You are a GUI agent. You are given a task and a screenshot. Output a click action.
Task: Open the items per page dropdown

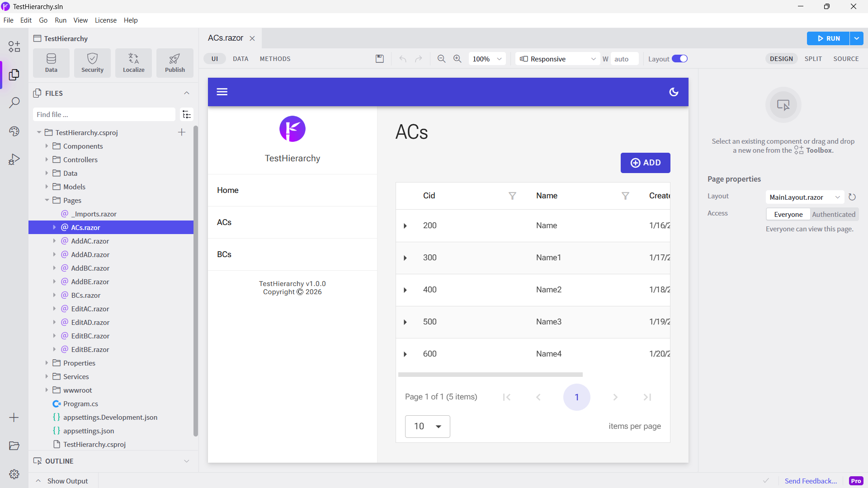pyautogui.click(x=427, y=426)
